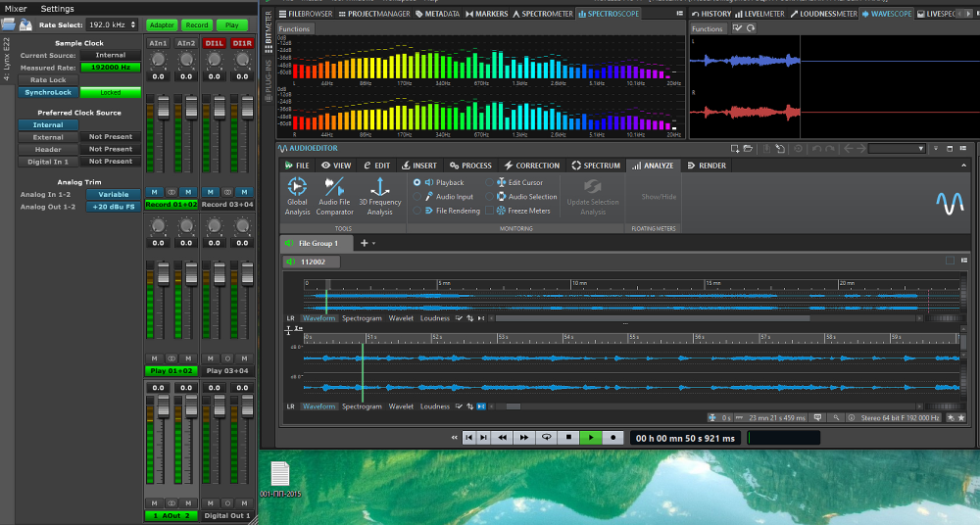Screen dimensions: 980x525
Task: Stop playback with the stop button
Action: pyautogui.click(x=569, y=438)
